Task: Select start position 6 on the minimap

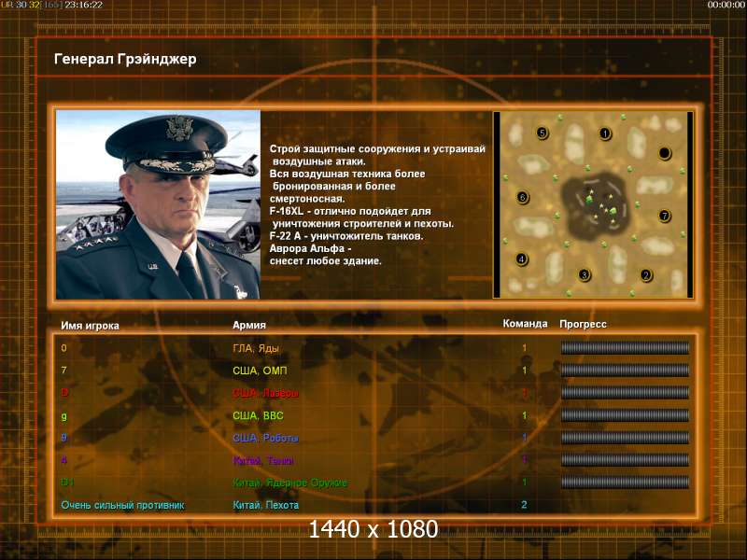Action: [523, 197]
